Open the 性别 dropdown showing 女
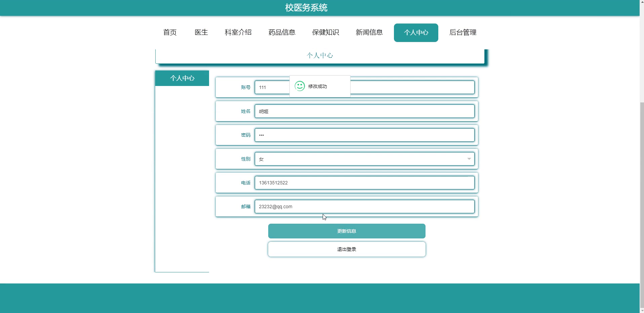 364,159
